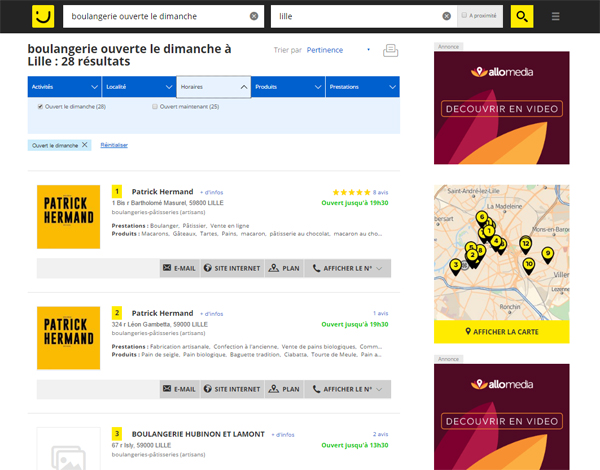This screenshot has height=470, width=600.
Task: Click the top allomedia ad banner
Action: tap(502, 108)
